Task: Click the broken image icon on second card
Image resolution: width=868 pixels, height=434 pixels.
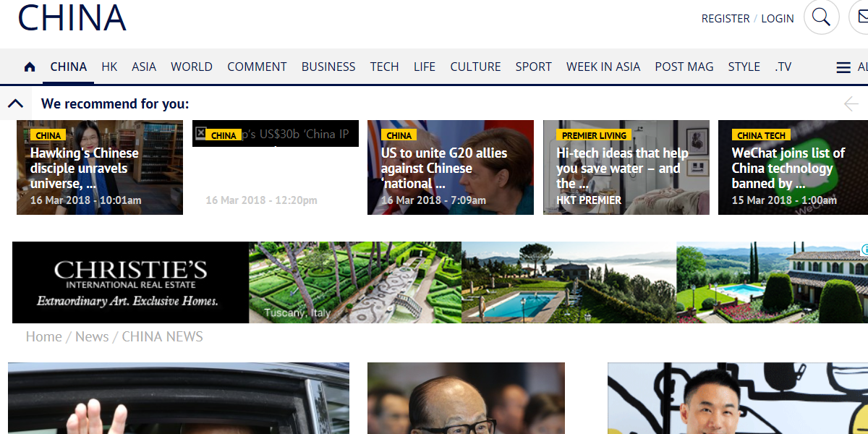Action: point(200,133)
